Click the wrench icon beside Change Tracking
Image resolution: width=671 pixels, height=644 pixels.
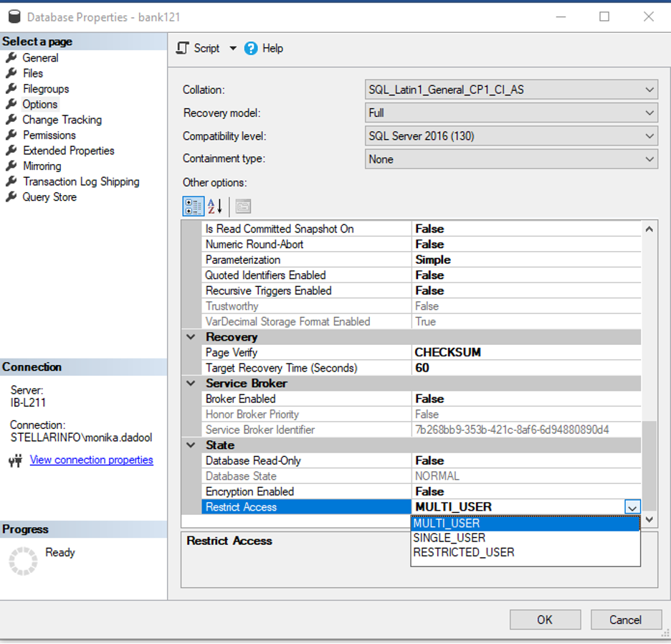pyautogui.click(x=11, y=119)
